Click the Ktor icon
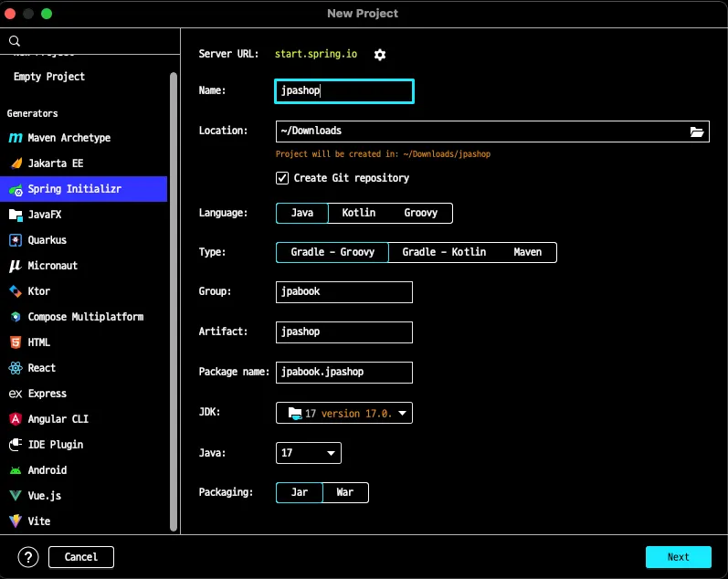 pos(16,291)
